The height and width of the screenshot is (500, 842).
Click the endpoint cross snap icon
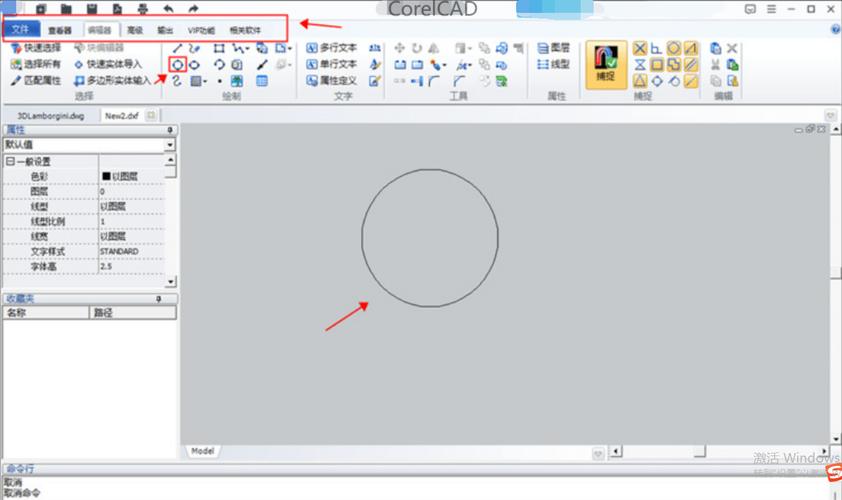pos(640,48)
